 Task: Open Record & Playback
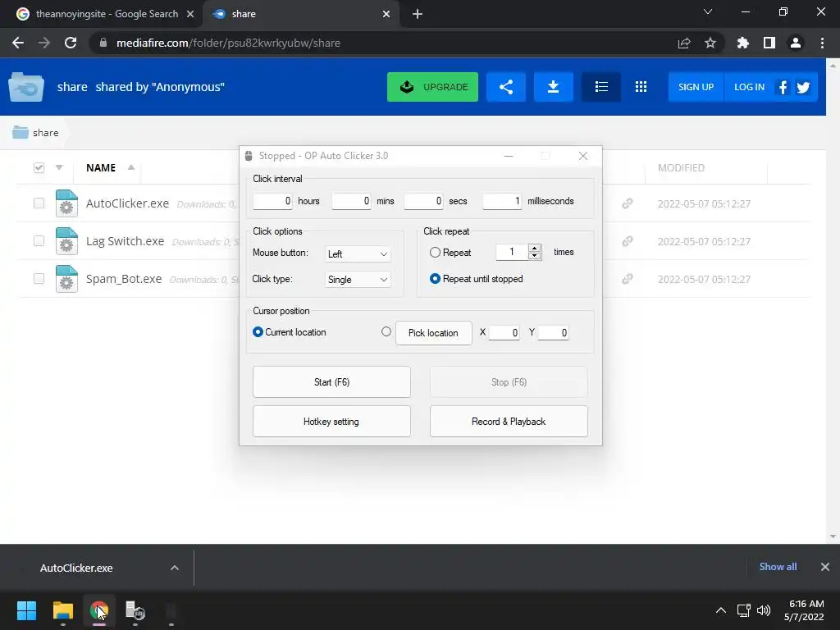[x=509, y=422]
